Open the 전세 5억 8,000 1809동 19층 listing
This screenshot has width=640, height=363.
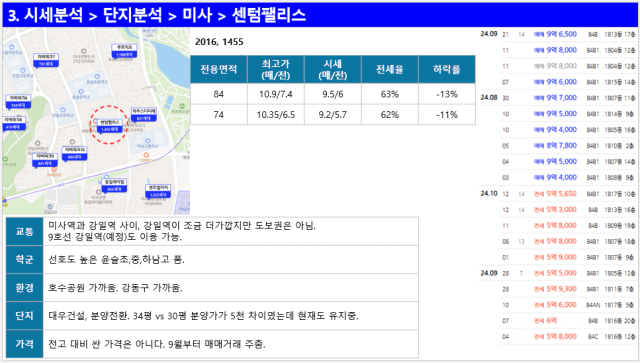point(569,225)
